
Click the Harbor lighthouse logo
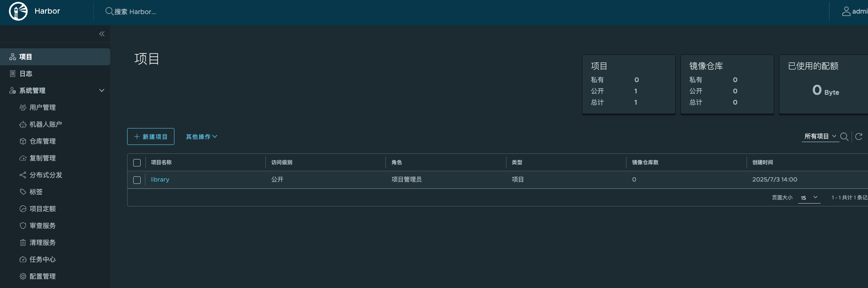coord(18,11)
